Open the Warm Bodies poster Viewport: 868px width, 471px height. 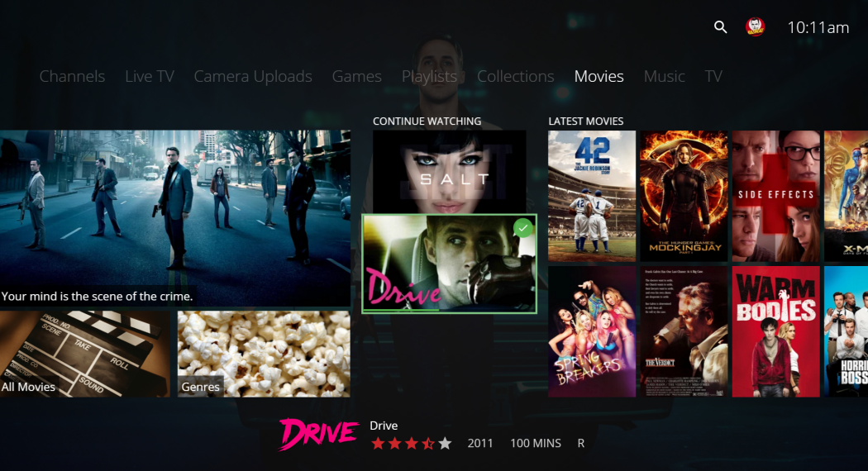click(x=775, y=331)
